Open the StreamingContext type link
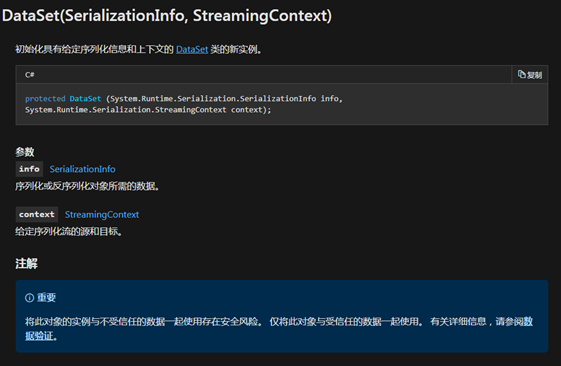The height and width of the screenshot is (366, 561). click(x=102, y=214)
